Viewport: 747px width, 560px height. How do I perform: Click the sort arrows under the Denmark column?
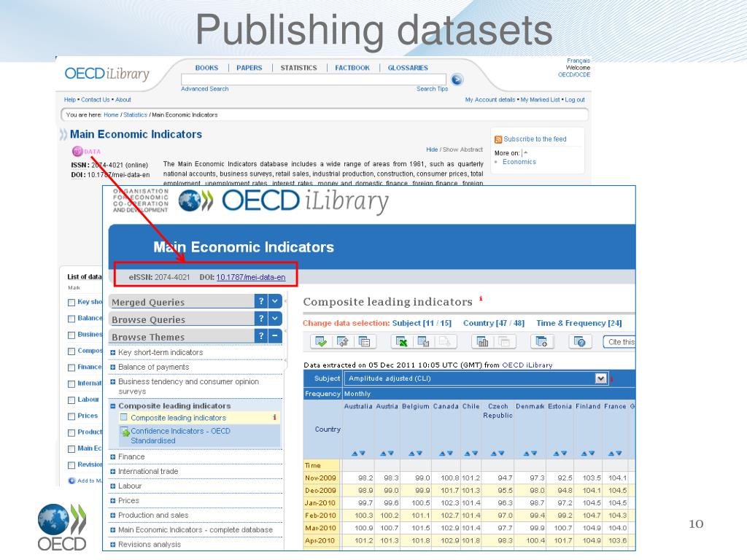(530, 454)
